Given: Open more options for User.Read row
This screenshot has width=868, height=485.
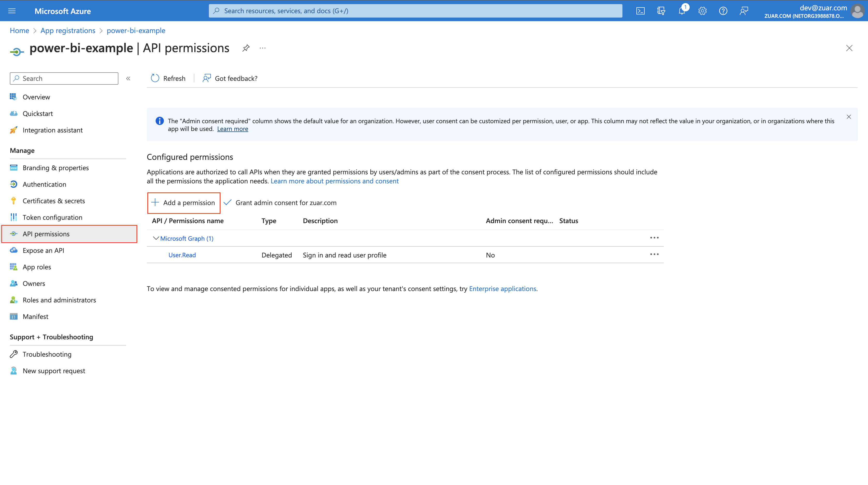Looking at the screenshot, I should tap(654, 254).
